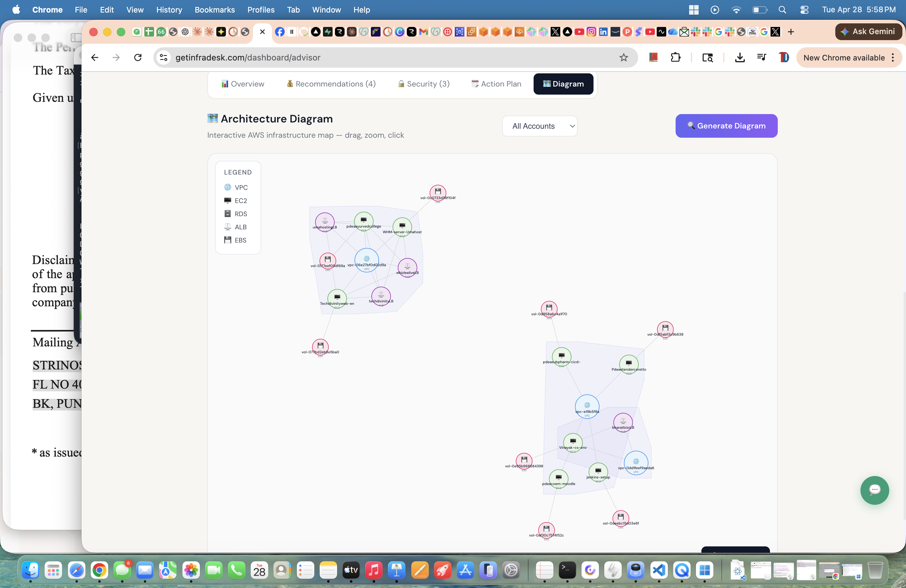Select the pdeaayurvedcollege EC2 node
The image size is (906, 588).
click(363, 221)
